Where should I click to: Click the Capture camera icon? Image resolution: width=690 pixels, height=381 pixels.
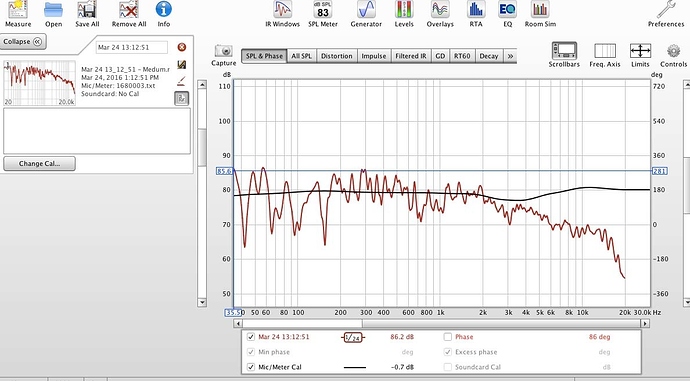pos(224,51)
